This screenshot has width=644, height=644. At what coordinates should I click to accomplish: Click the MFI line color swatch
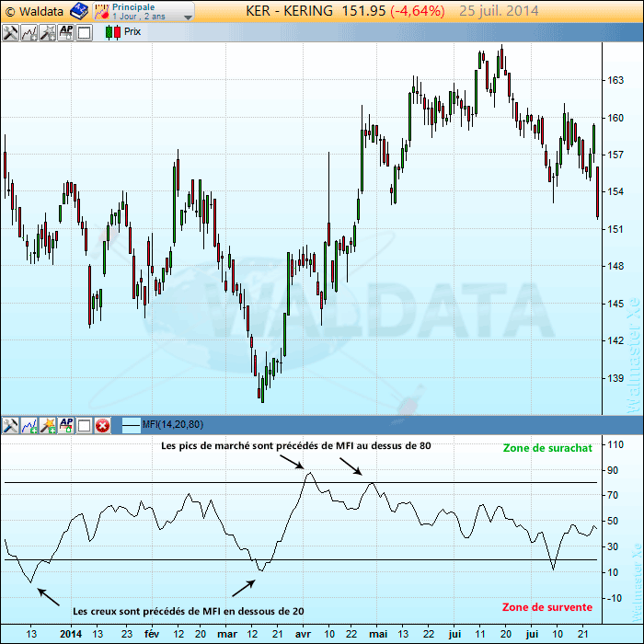pyautogui.click(x=131, y=425)
